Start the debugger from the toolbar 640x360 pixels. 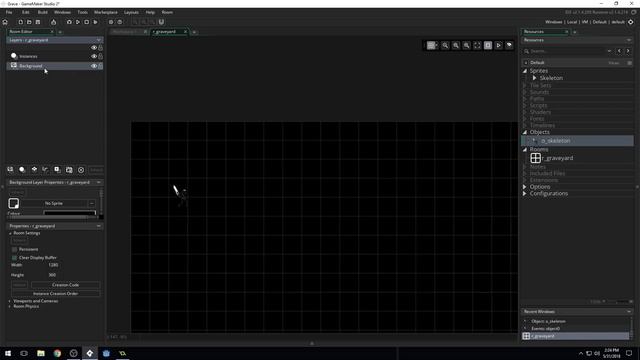(69, 22)
